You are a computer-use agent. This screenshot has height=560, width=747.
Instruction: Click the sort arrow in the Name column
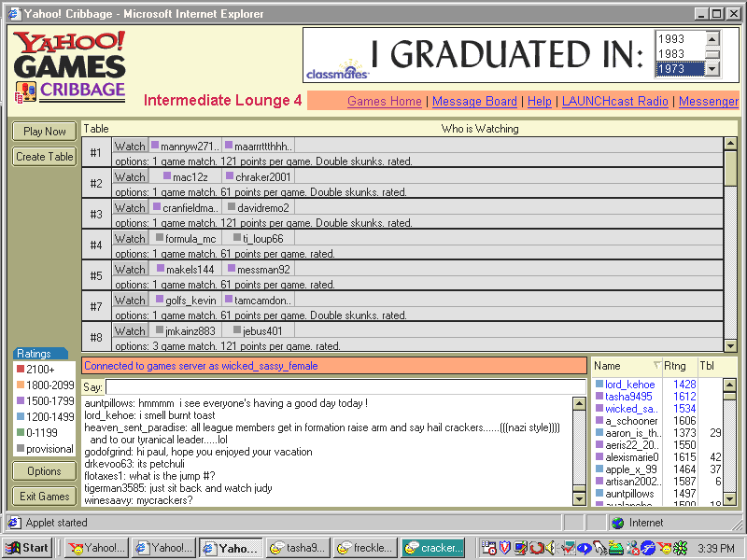657,365
